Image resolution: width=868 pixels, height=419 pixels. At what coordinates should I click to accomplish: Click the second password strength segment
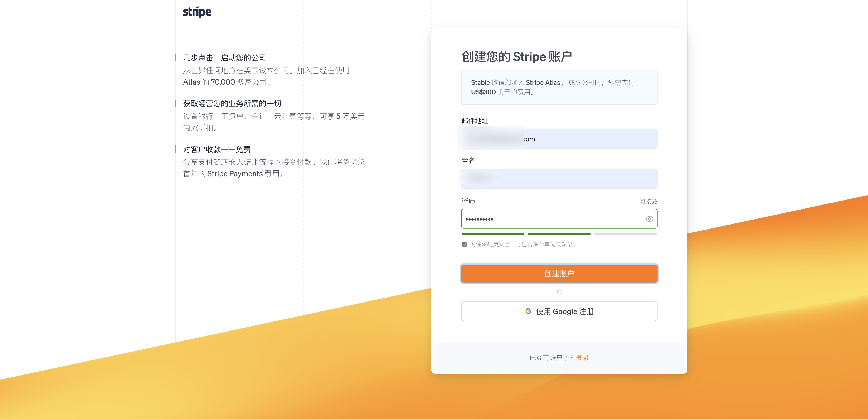click(x=559, y=233)
